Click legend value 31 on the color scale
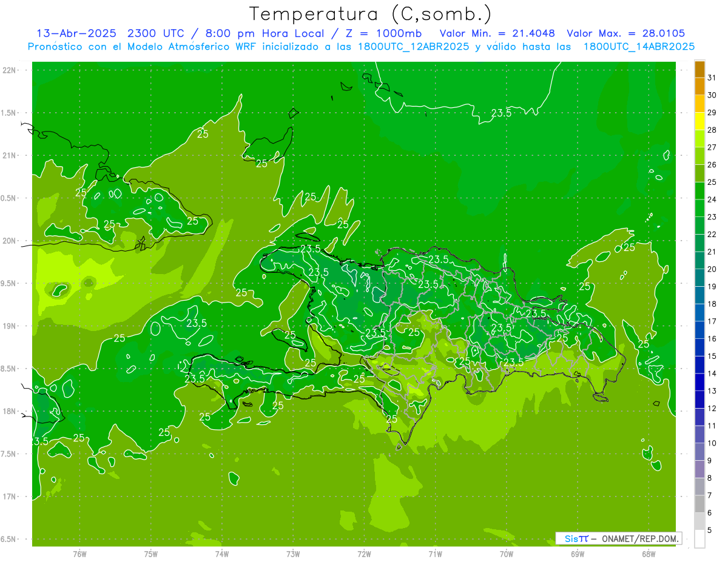The image size is (728, 562). click(712, 78)
